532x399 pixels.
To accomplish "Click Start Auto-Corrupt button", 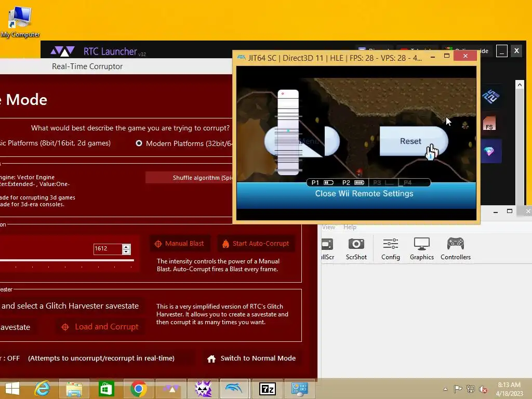I will (256, 244).
